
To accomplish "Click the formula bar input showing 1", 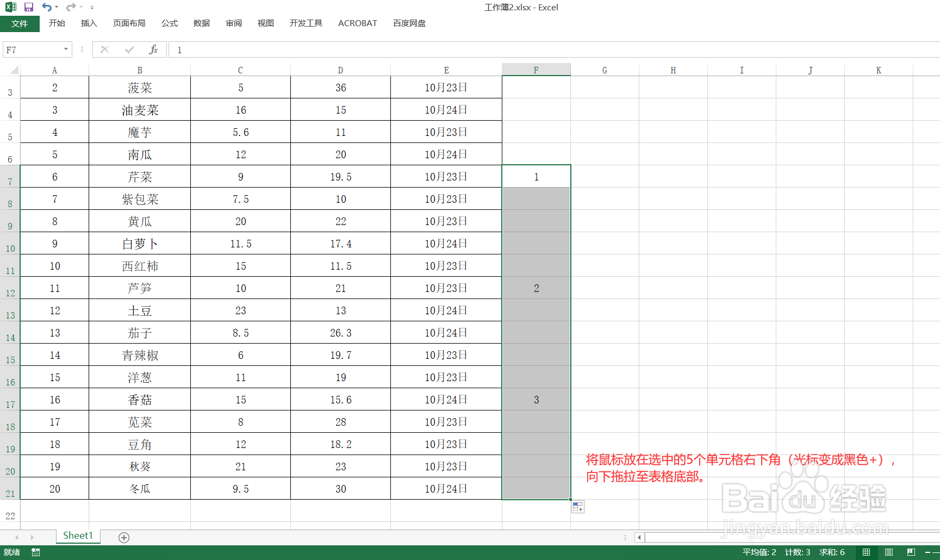I will click(x=554, y=50).
